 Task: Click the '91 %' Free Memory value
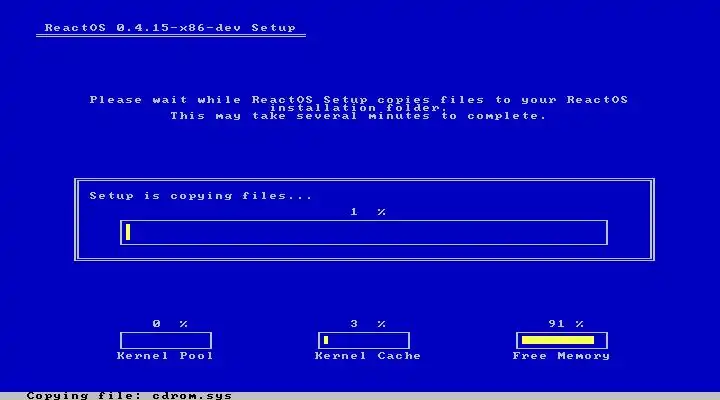pos(566,324)
